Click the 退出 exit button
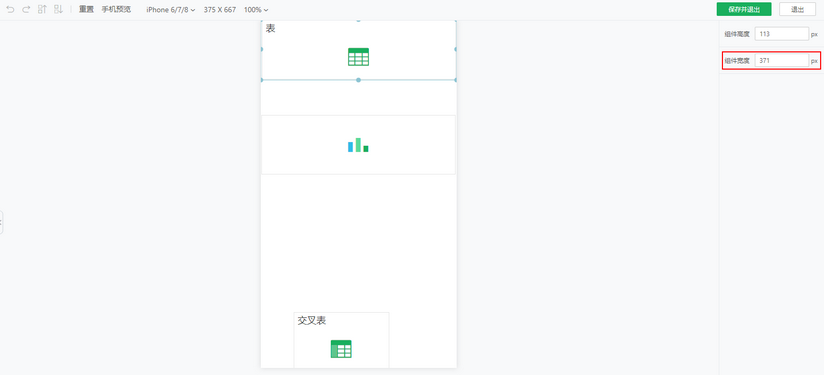824x375 pixels. (x=797, y=9)
